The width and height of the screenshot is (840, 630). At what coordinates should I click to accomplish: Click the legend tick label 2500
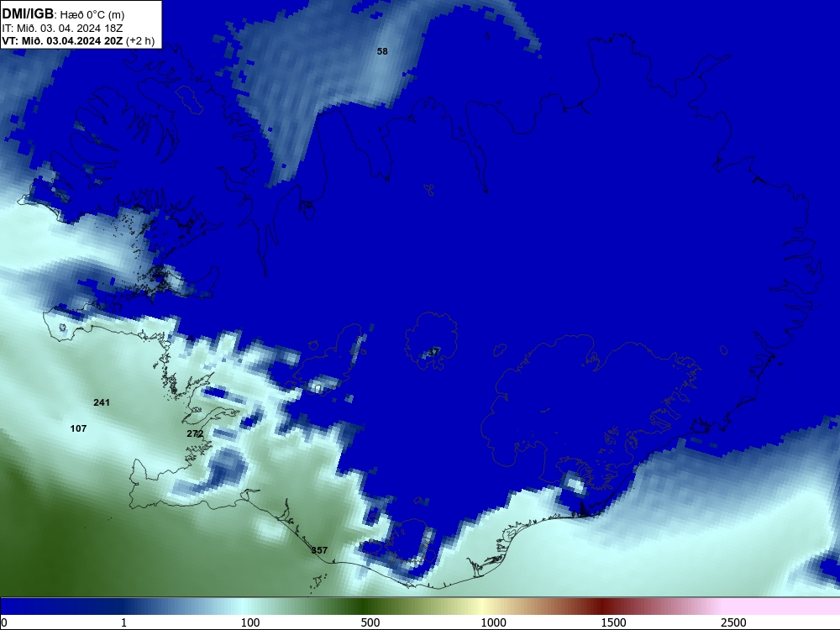point(733,622)
